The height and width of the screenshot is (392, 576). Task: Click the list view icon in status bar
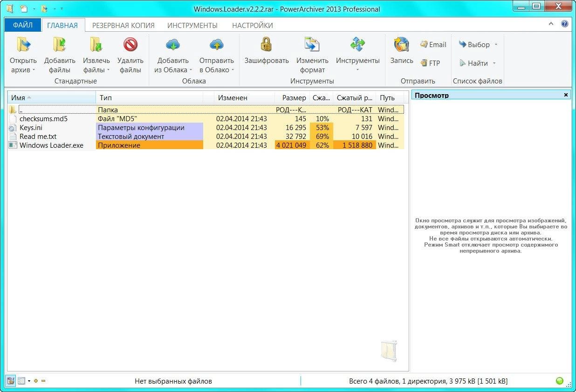pos(21,381)
